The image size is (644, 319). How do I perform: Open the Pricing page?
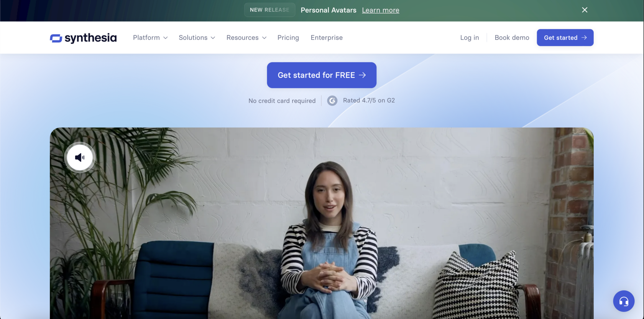[288, 38]
